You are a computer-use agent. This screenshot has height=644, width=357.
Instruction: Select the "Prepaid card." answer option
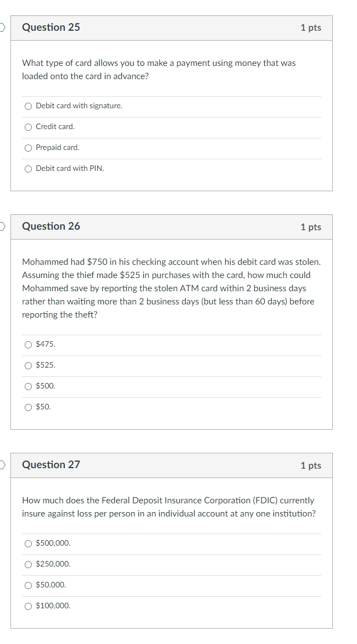(28, 147)
